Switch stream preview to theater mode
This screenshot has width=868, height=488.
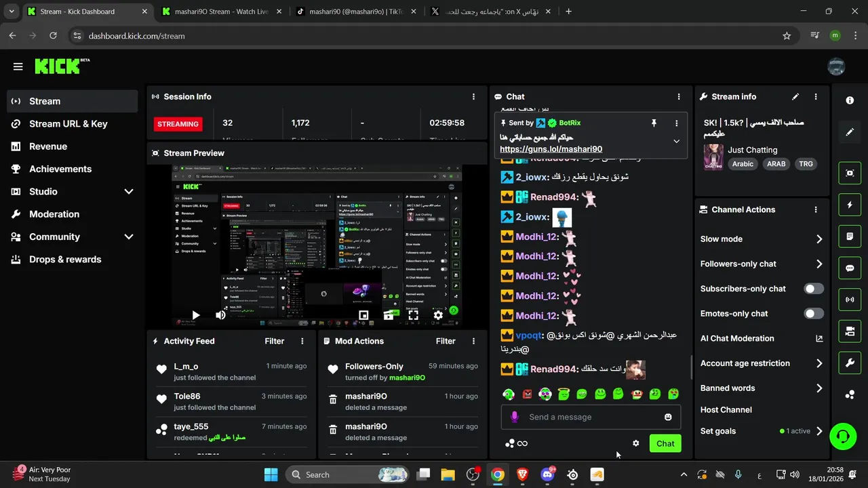point(389,315)
